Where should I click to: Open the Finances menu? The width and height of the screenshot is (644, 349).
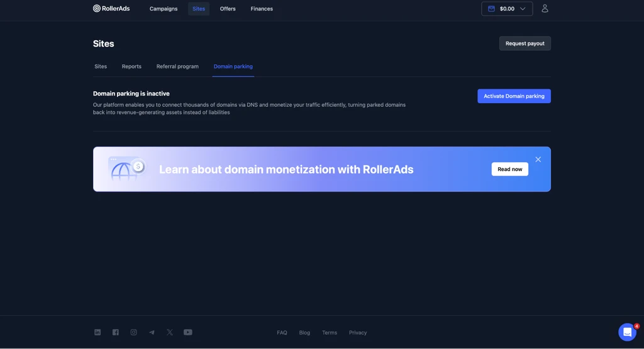[x=262, y=9]
